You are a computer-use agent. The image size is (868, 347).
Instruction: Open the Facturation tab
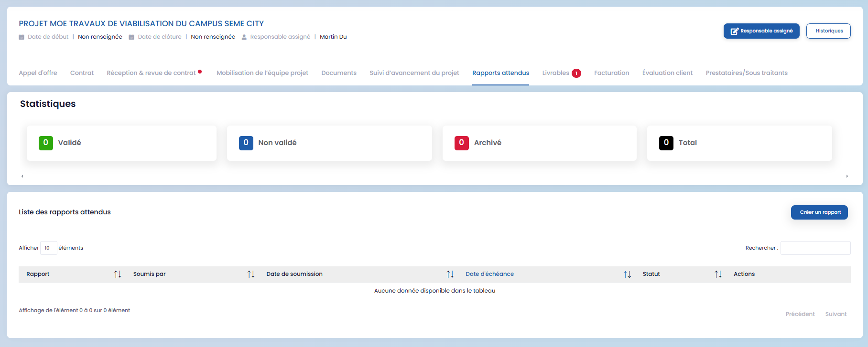point(611,73)
